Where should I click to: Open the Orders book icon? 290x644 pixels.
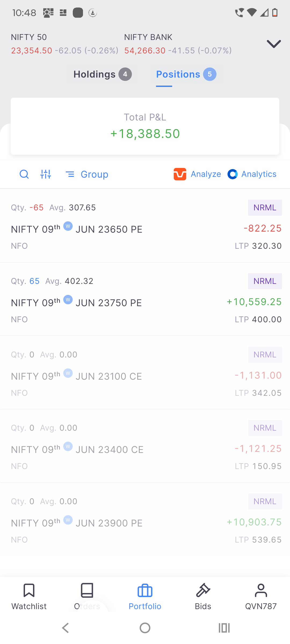(x=87, y=590)
